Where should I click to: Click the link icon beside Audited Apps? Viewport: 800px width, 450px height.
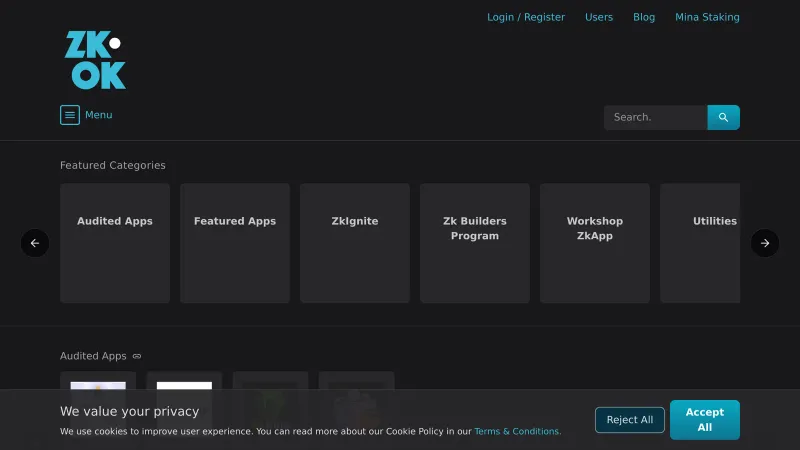[x=137, y=356]
